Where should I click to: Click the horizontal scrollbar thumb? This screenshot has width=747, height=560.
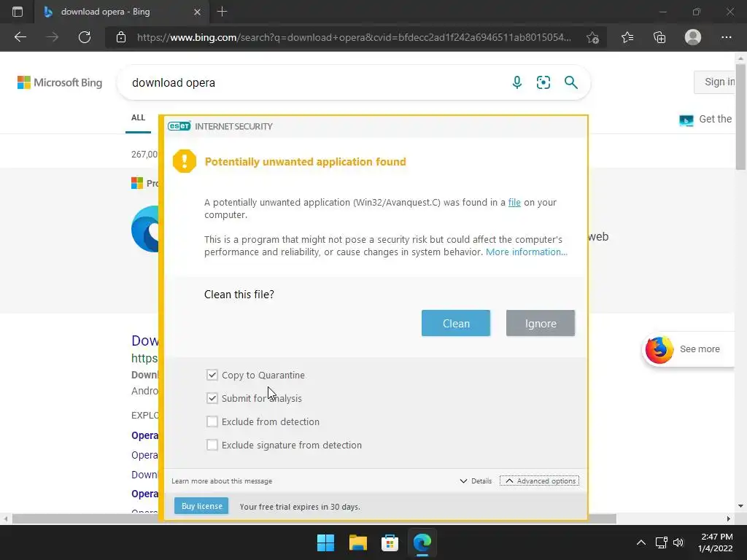pos(314,518)
